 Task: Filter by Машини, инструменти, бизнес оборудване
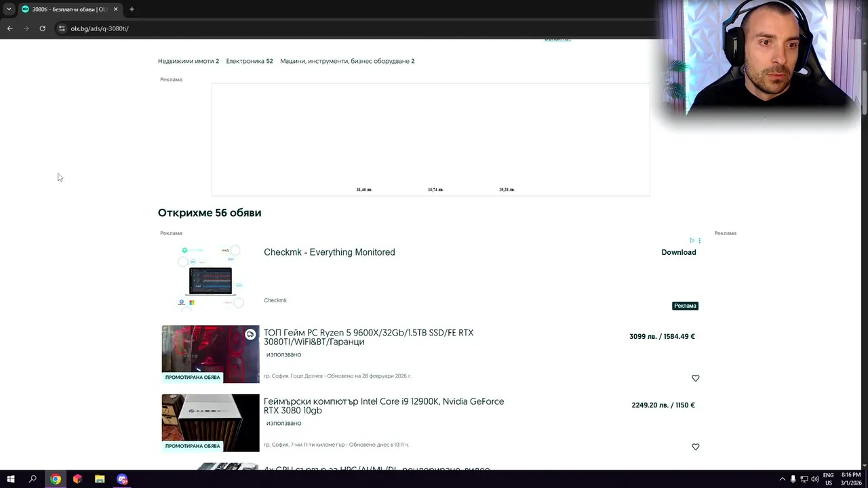[x=347, y=61]
